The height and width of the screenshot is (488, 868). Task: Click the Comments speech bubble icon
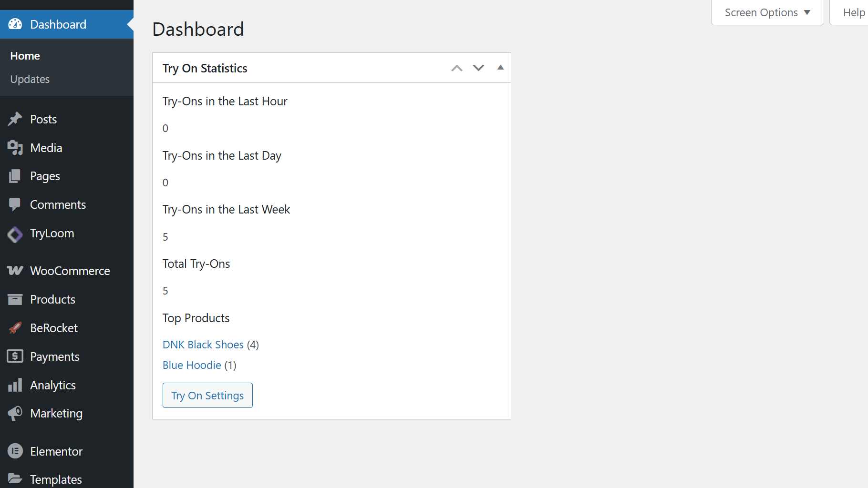15,204
